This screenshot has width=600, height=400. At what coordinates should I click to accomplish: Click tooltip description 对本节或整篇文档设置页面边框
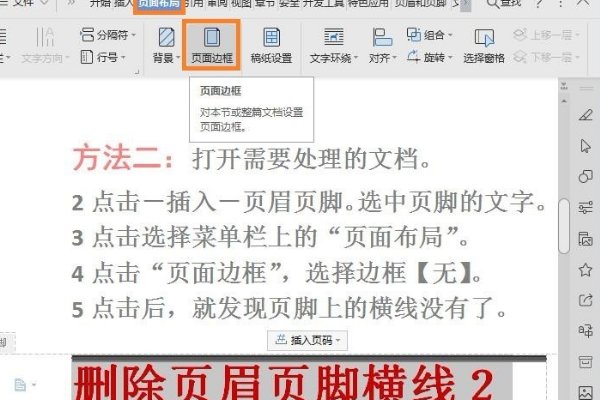(251, 119)
